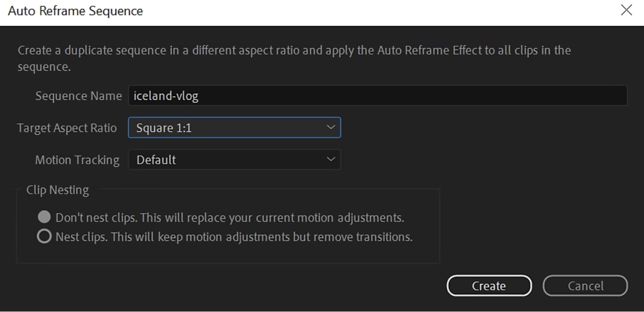This screenshot has width=644, height=312.
Task: Expand the Square 1:1 aspect ratio selector
Action: point(234,127)
